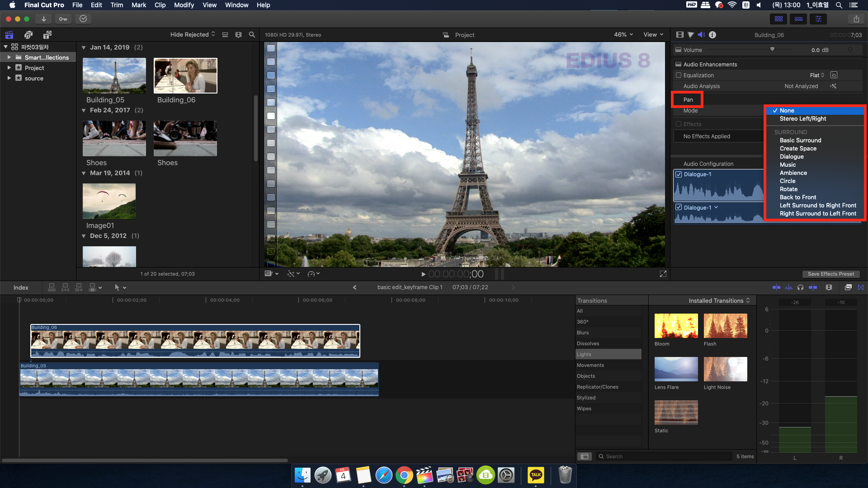
Task: Search the browser with magnifier icon
Action: click(252, 35)
